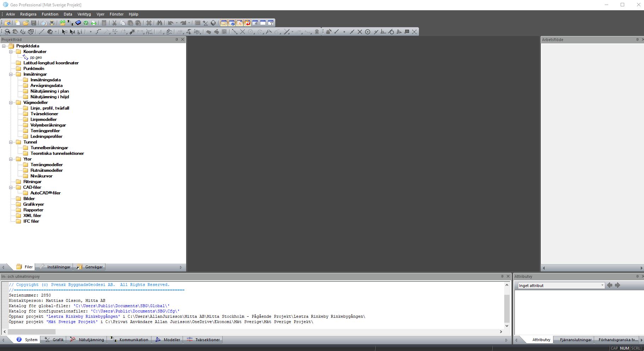644x351 pixels.
Task: Click the open folder icon in toolbar
Action: click(x=25, y=23)
